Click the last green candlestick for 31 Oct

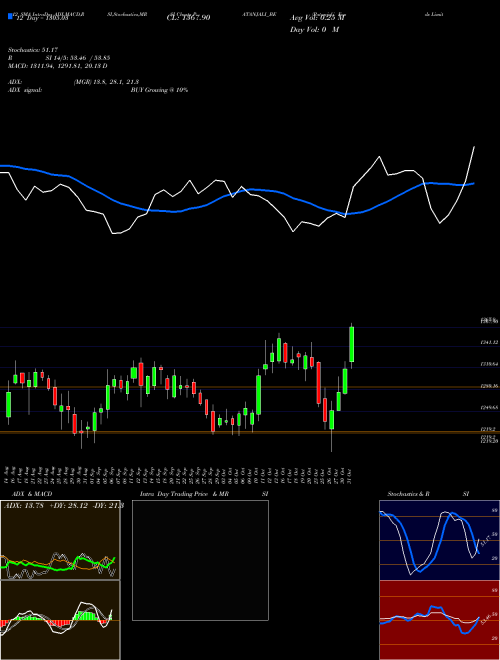click(351, 344)
